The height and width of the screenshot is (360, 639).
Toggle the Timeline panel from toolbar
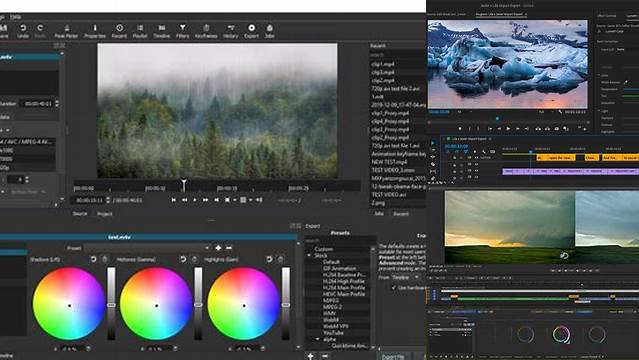[x=161, y=31]
